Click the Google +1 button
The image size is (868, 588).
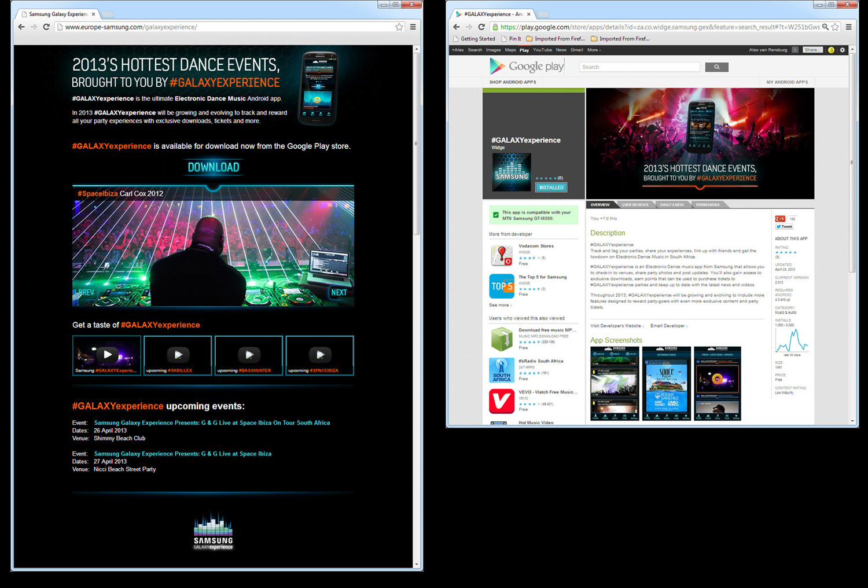[780, 219]
